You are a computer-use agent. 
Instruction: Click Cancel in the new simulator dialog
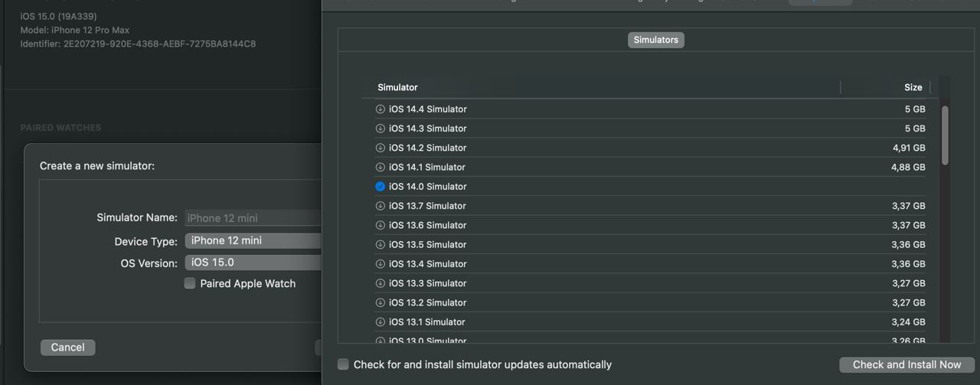[68, 347]
